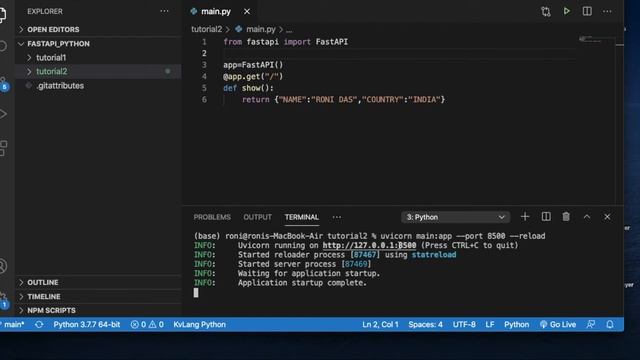Kill terminal with trash icon
640x360 pixels.
tap(566, 217)
